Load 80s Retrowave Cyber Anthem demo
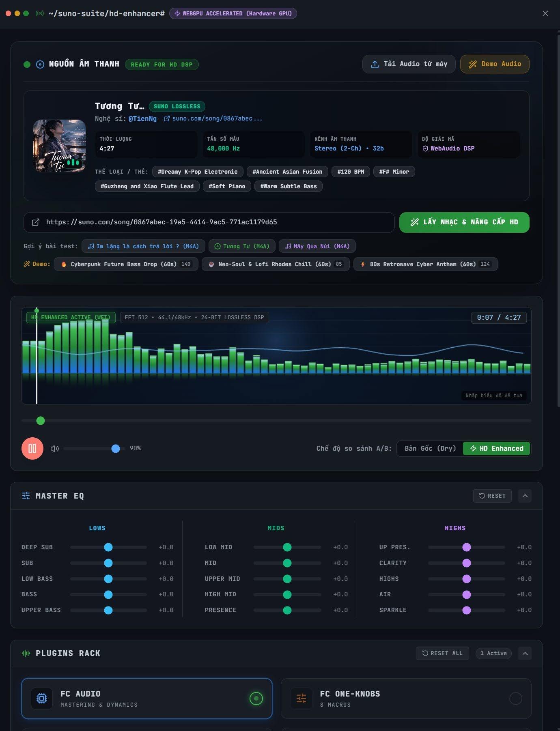This screenshot has height=731, width=560. click(x=425, y=264)
